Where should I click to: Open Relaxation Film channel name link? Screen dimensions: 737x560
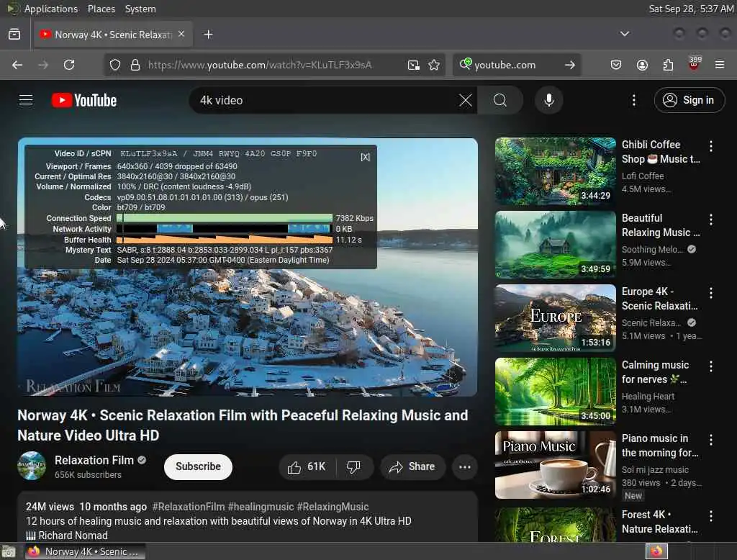coord(94,461)
